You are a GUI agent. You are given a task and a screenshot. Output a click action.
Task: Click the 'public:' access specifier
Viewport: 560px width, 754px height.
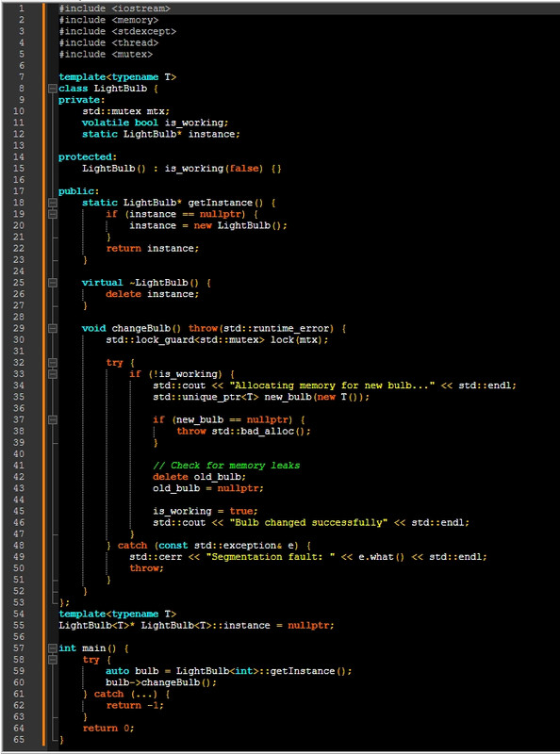click(79, 191)
